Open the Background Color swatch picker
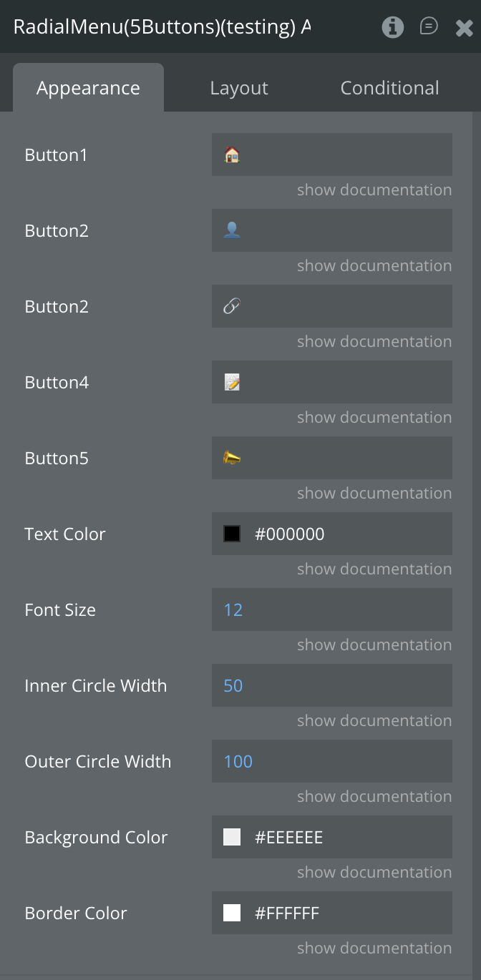Viewport: 481px width, 980px height. click(232, 837)
